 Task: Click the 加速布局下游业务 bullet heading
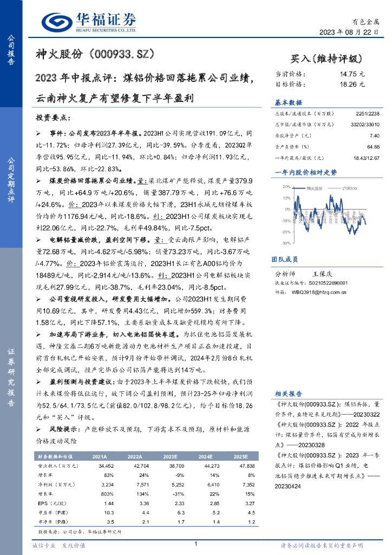coord(114,334)
